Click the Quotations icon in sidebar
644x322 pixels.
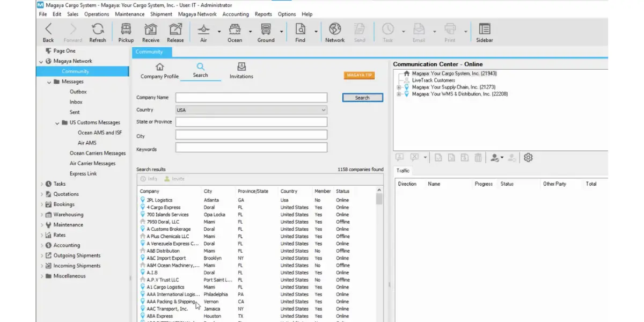(49, 194)
